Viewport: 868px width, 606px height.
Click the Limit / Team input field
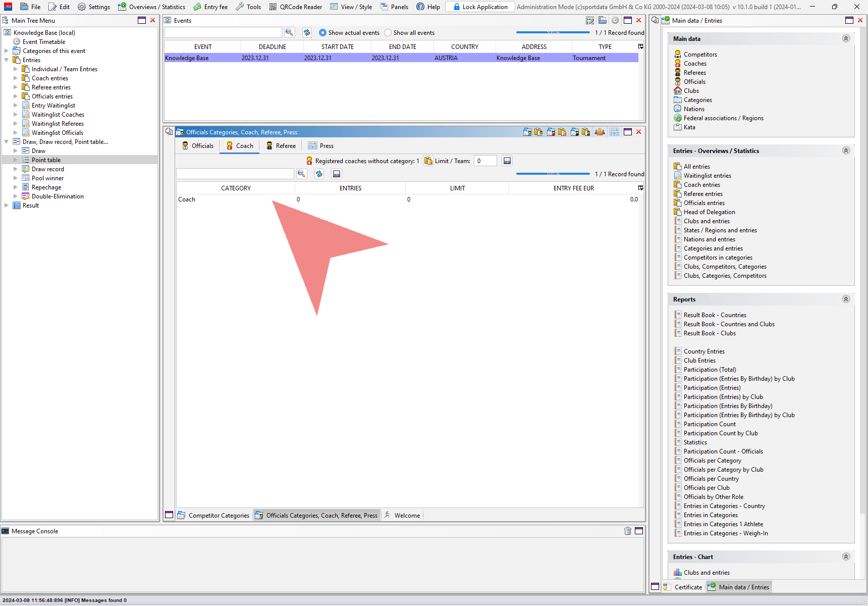click(x=485, y=161)
